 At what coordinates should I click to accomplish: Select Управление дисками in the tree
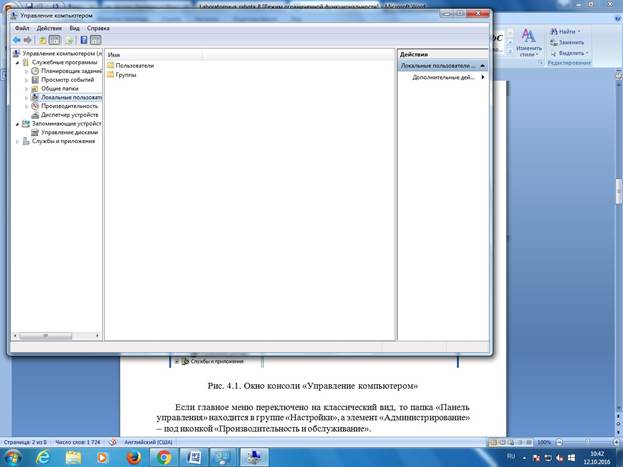68,132
